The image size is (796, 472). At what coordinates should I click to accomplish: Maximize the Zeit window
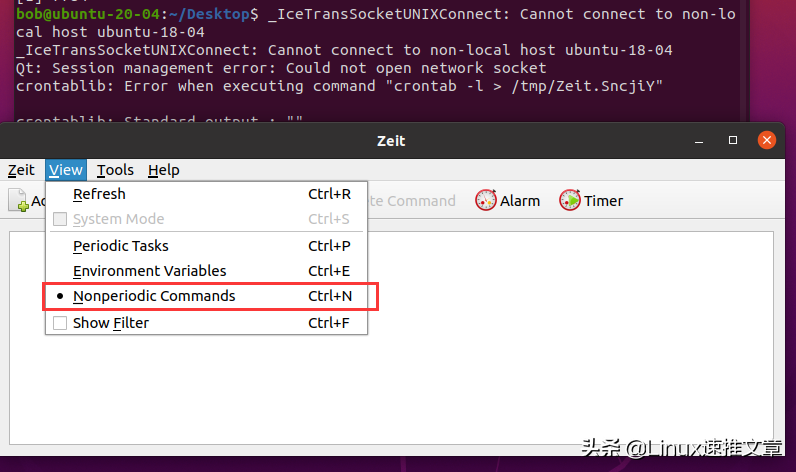pos(733,140)
